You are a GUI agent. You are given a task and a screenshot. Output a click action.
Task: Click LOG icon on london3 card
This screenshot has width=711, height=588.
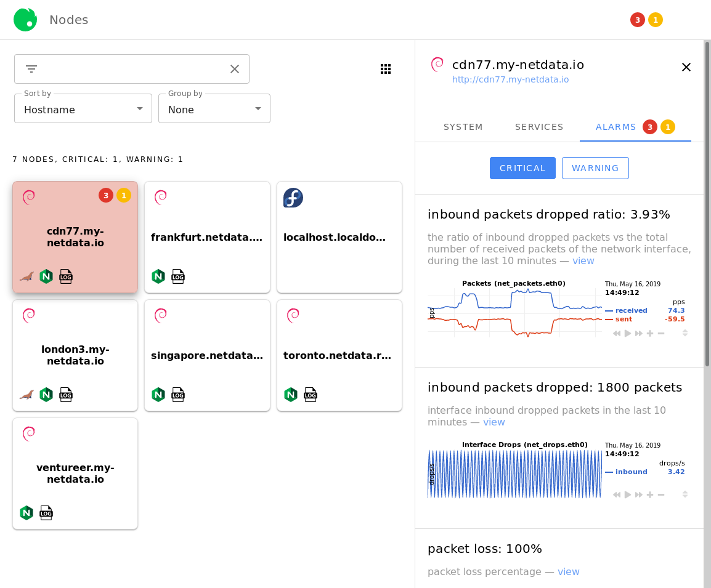click(66, 395)
